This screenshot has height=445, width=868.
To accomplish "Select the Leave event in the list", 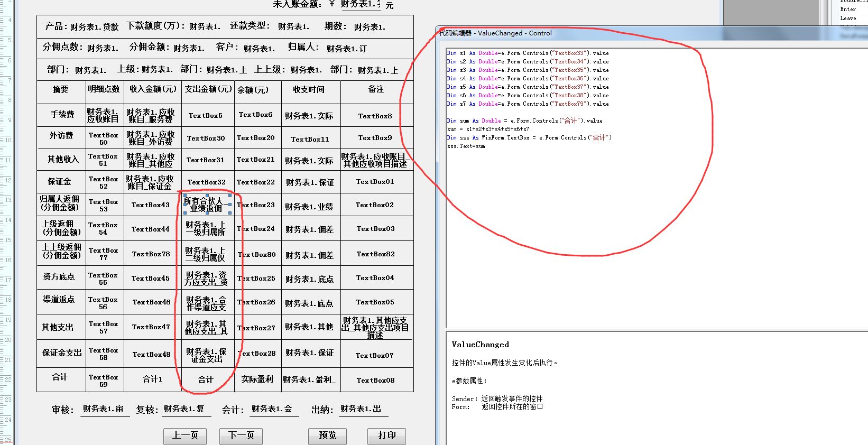I will pyautogui.click(x=848, y=18).
